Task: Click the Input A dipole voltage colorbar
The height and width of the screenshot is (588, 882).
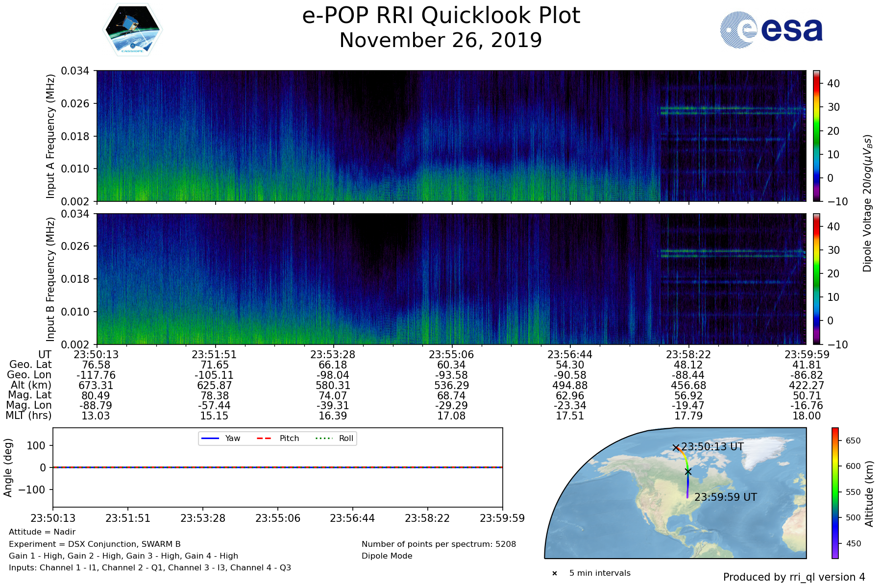Action: click(816, 136)
